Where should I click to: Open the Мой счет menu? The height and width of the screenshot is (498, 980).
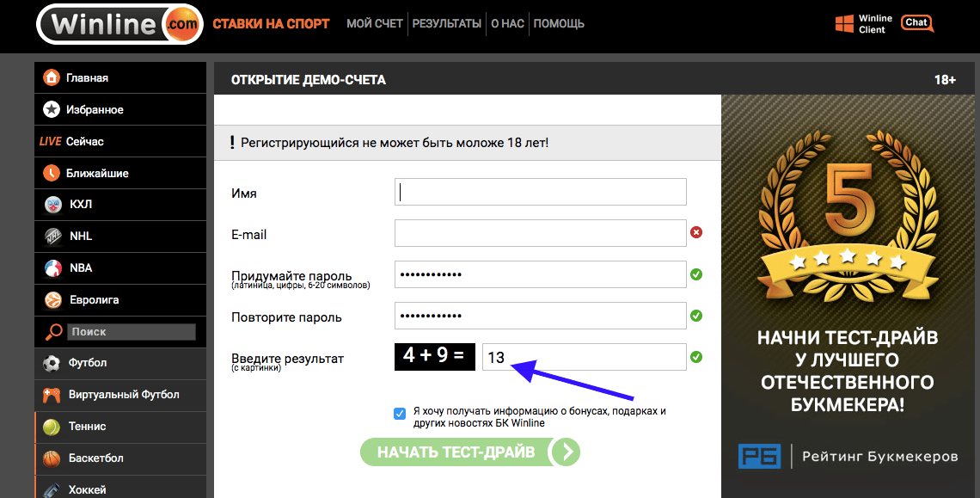click(x=374, y=24)
